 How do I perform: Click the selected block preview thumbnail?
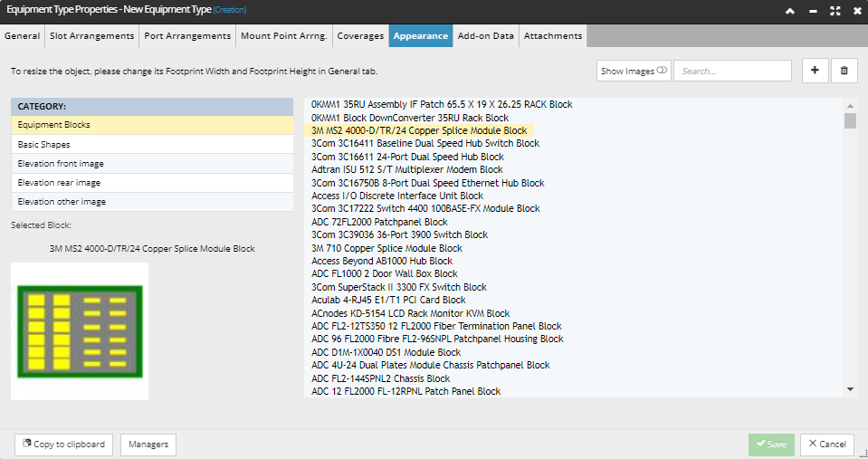pyautogui.click(x=80, y=331)
